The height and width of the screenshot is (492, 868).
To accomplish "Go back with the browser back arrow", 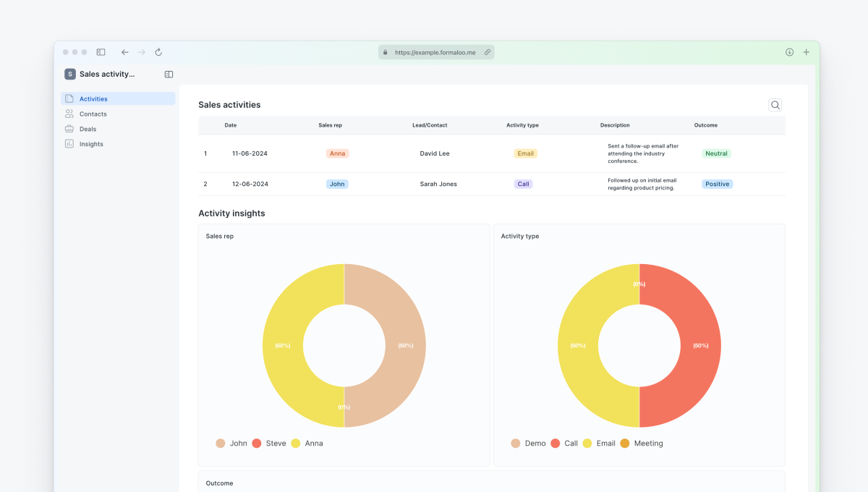I will tap(125, 52).
